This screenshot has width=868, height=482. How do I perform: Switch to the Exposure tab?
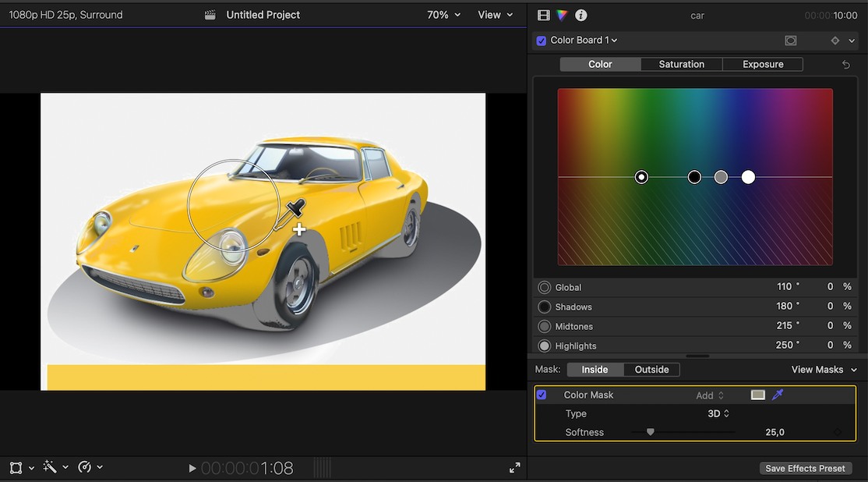click(x=763, y=65)
